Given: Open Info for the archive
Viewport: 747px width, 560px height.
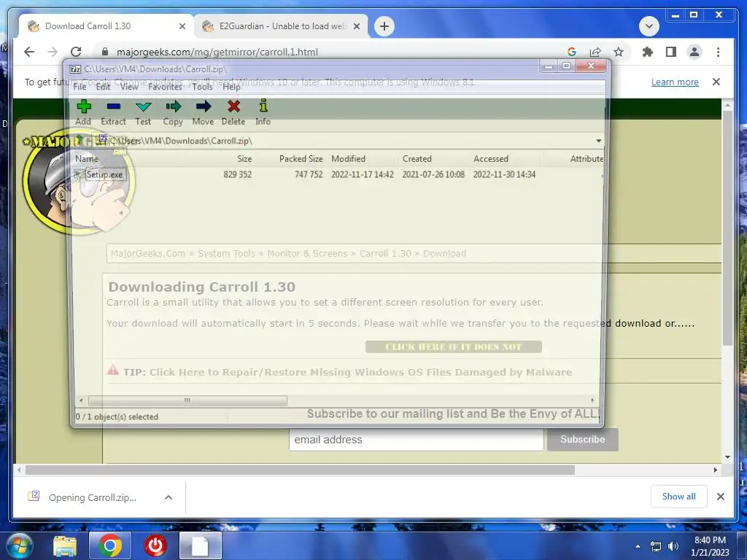Looking at the screenshot, I should [x=263, y=112].
